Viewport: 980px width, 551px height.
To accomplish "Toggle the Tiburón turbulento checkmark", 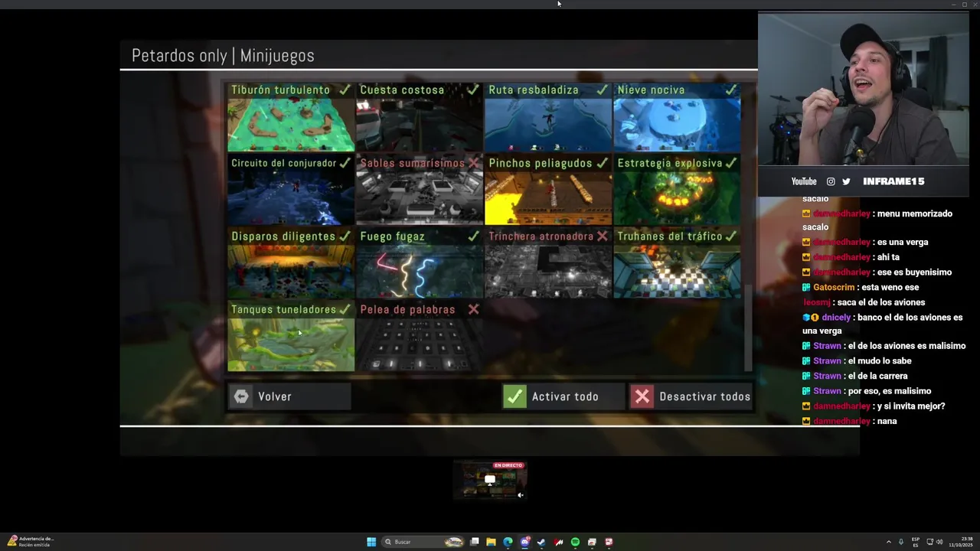I will click(345, 90).
